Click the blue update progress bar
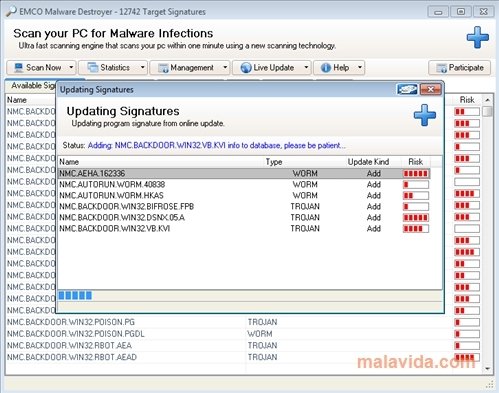 click(x=75, y=295)
